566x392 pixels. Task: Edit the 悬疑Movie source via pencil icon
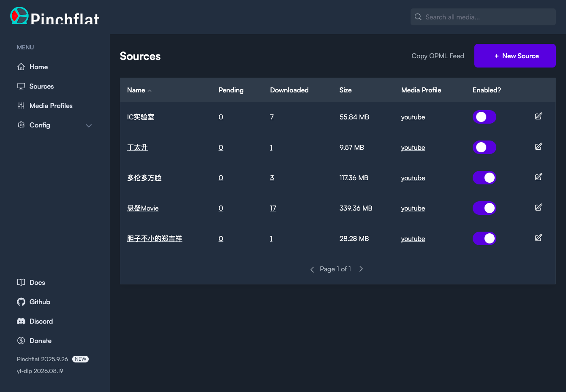click(x=539, y=207)
